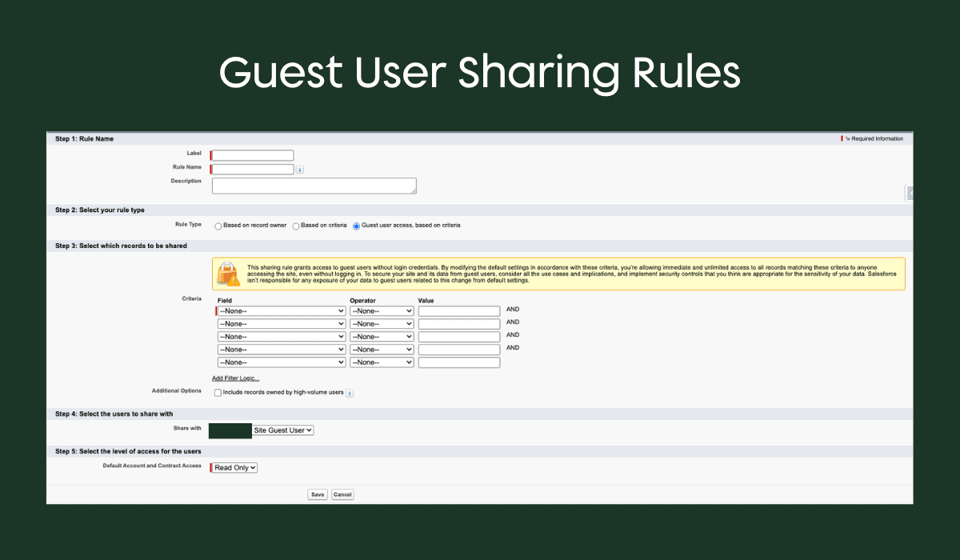The image size is (960, 560).
Task: Select the "Based on criteria" radio button
Action: 295,226
